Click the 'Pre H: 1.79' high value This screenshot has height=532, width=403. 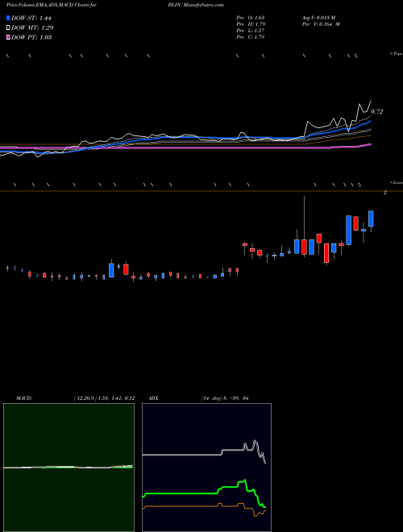[251, 24]
